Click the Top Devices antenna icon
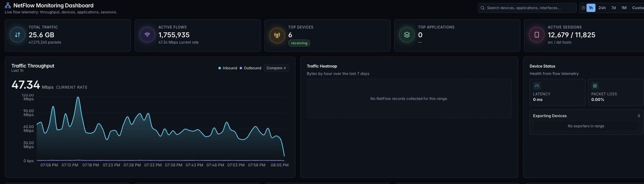 pos(277,34)
